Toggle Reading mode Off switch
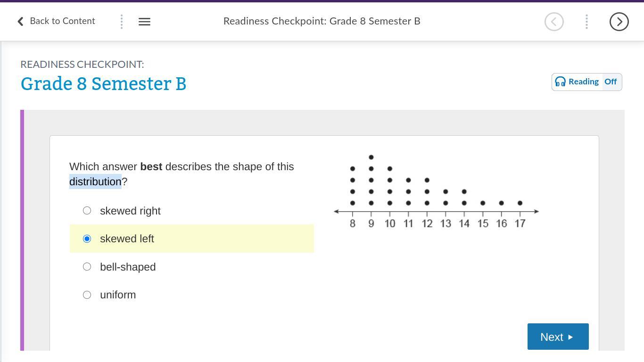 click(611, 82)
